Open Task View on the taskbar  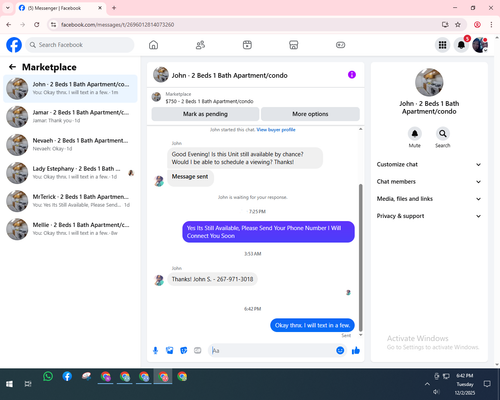click(x=28, y=384)
